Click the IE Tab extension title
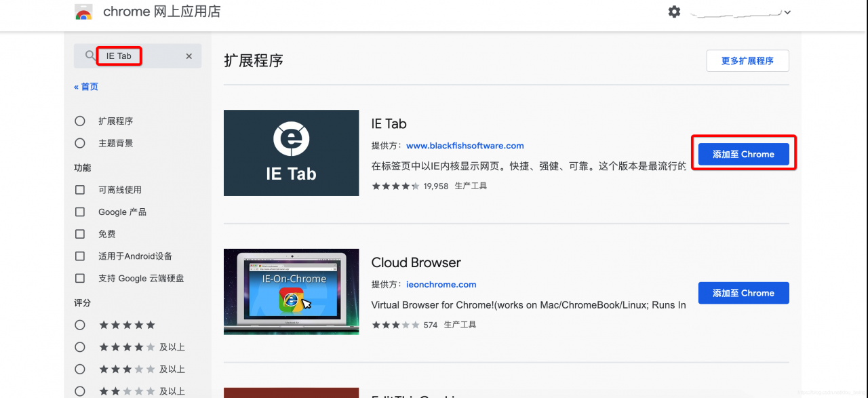The width and height of the screenshot is (868, 398). click(x=389, y=123)
